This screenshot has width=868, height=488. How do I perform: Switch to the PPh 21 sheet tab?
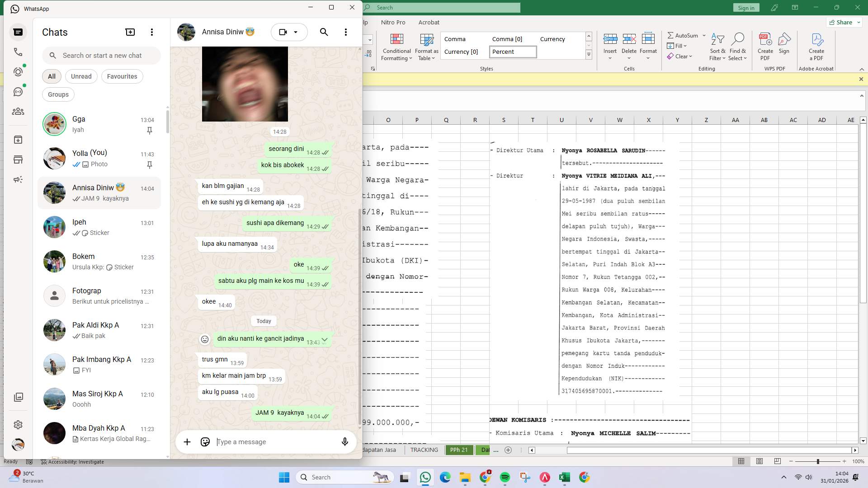[x=459, y=450]
